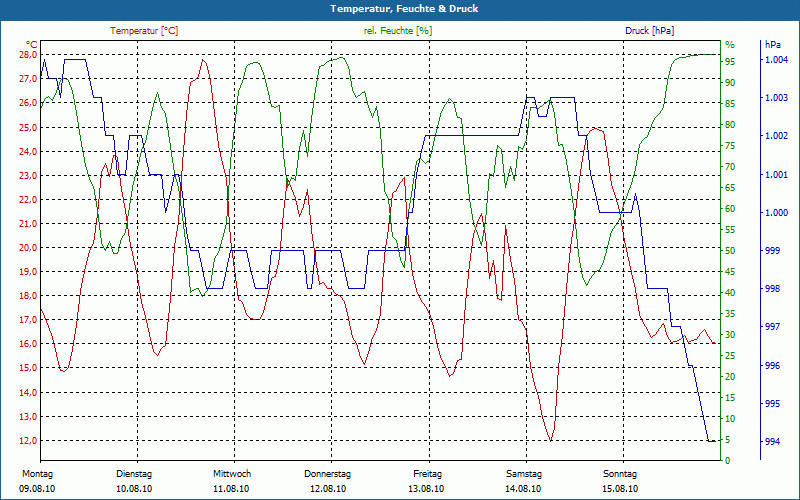Viewport: 800px width, 500px height.
Task: Click the date '09.08.10'
Action: (37, 489)
